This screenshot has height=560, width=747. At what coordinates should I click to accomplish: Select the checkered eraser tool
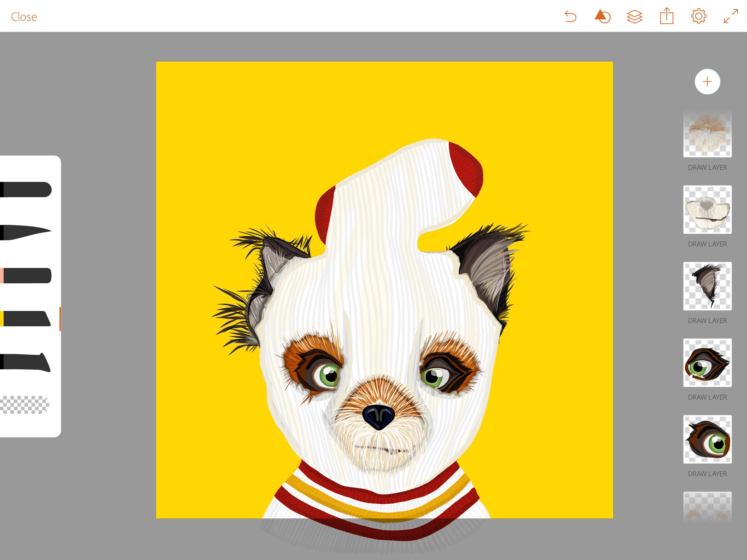point(25,405)
